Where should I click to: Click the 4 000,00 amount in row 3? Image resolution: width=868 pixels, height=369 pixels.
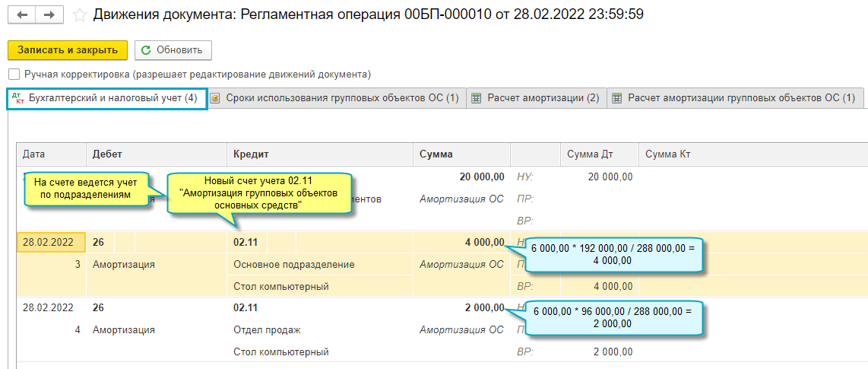[x=484, y=242]
